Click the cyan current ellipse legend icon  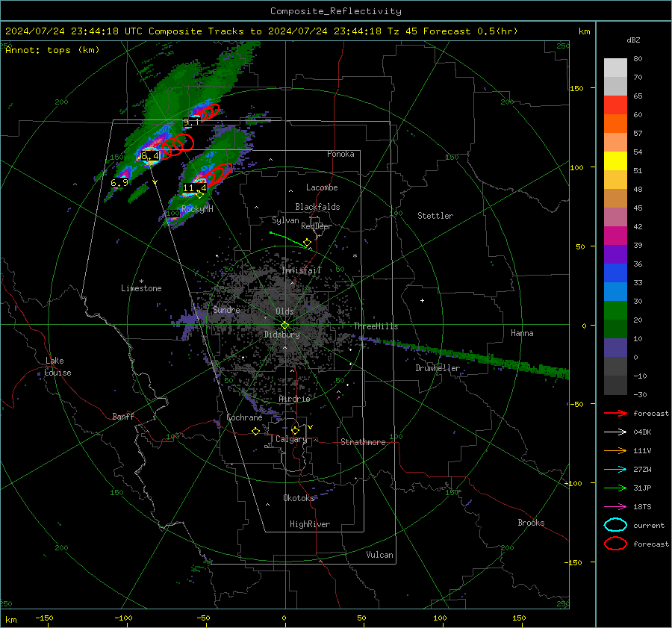point(615,525)
